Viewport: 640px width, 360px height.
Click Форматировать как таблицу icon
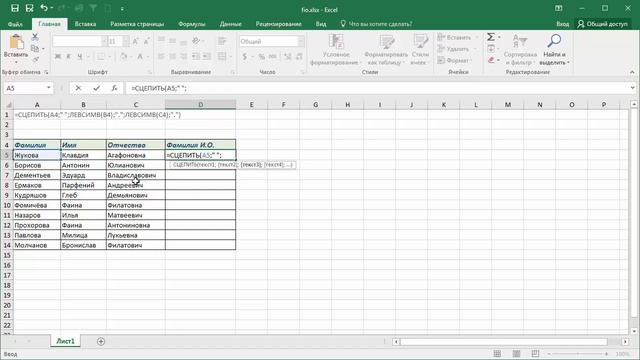tap(386, 41)
